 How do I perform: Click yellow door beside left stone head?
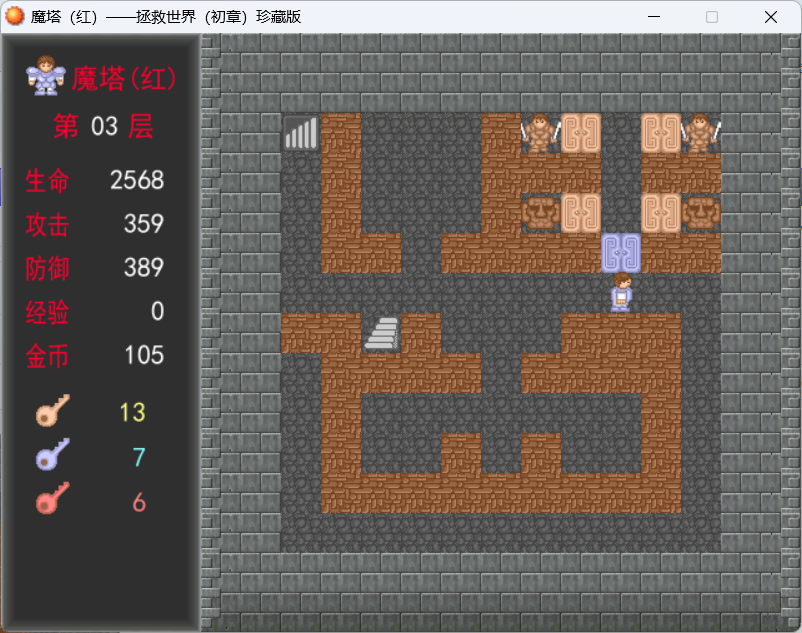581,213
